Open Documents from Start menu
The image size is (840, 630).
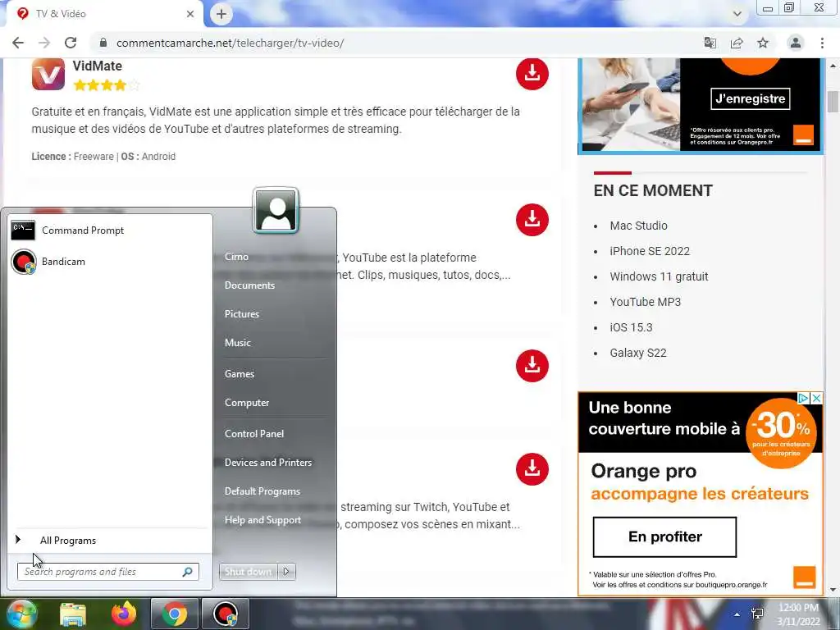249,285
